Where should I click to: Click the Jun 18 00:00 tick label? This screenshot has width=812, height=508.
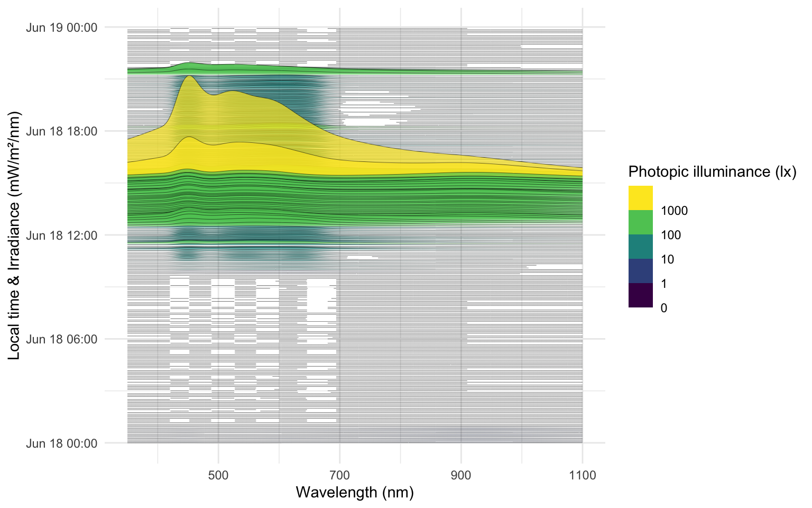pos(61,443)
